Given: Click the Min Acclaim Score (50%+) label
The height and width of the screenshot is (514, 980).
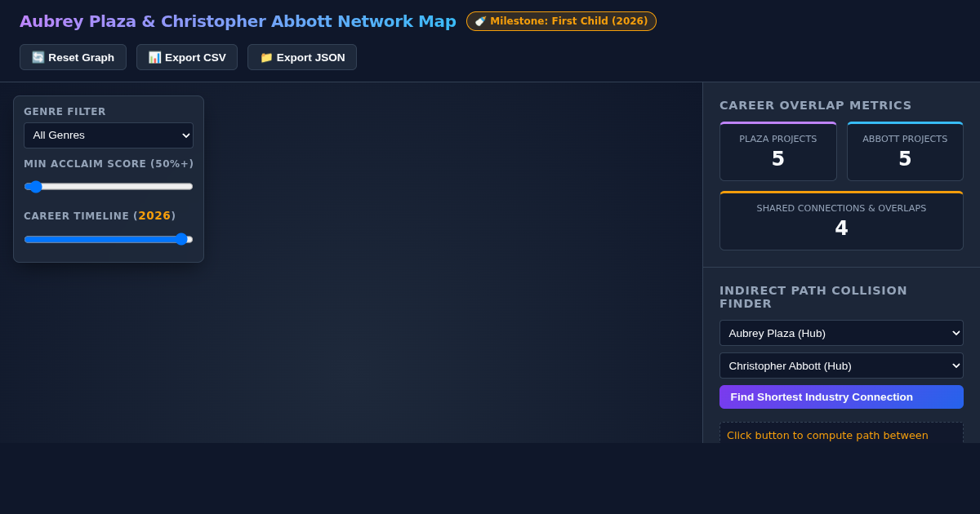Looking at the screenshot, I should pyautogui.click(x=109, y=164).
